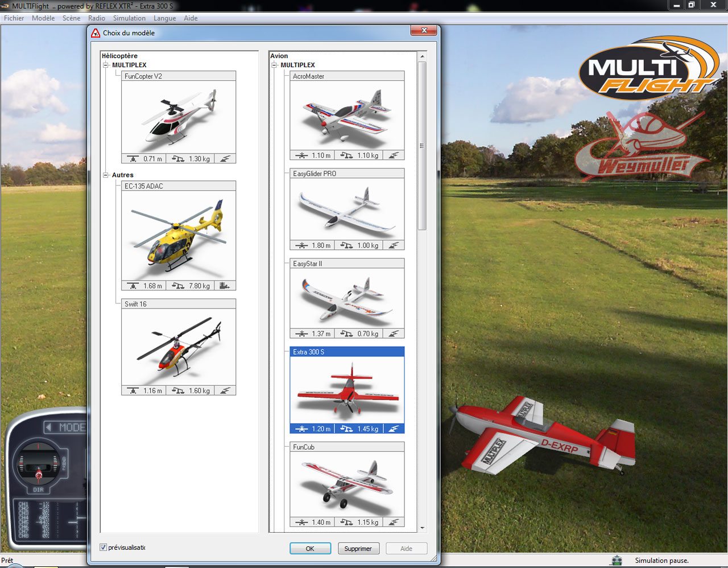Image resolution: width=728 pixels, height=568 pixels.
Task: Click the weight icon on AcroMaster card
Action: 346,155
